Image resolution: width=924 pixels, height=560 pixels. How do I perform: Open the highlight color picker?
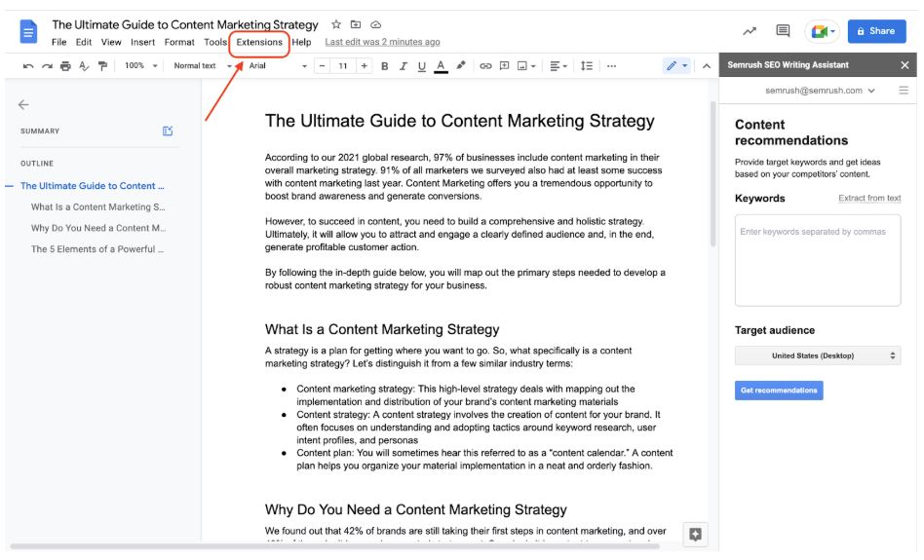pyautogui.click(x=461, y=65)
